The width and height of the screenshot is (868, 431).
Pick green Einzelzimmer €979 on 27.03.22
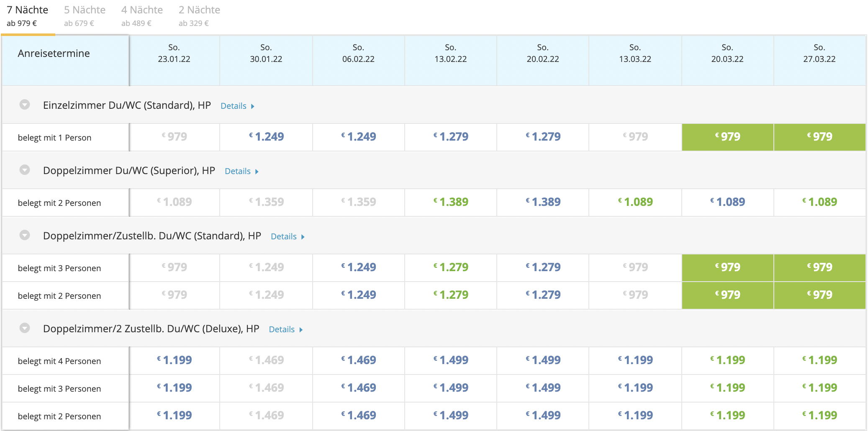(819, 137)
